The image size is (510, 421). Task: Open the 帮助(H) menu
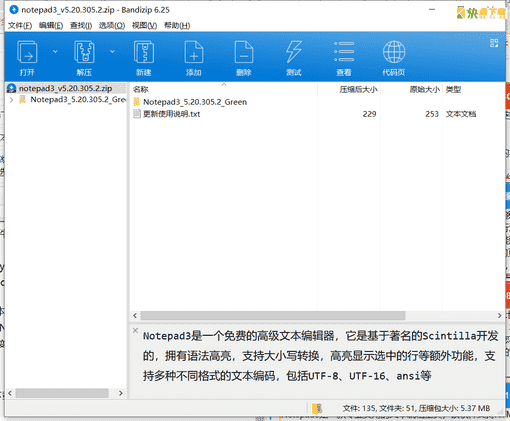point(177,25)
